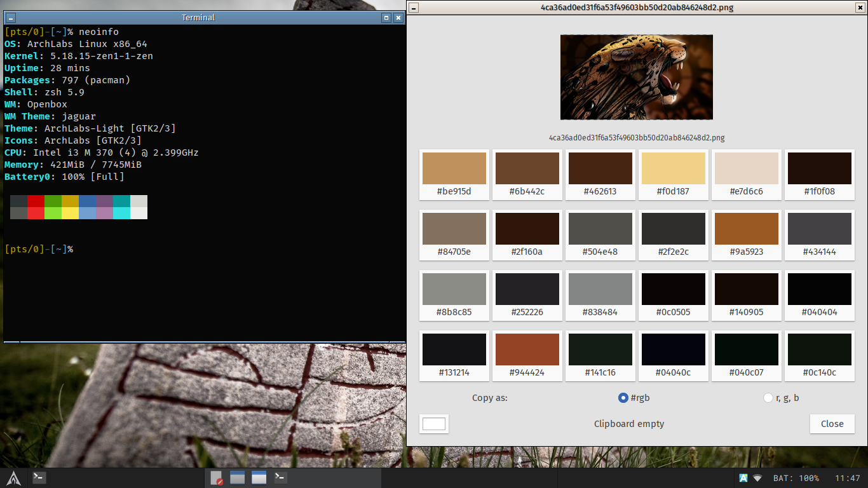Pick the gray #838484 swatch
The width and height of the screenshot is (868, 488).
[600, 295]
